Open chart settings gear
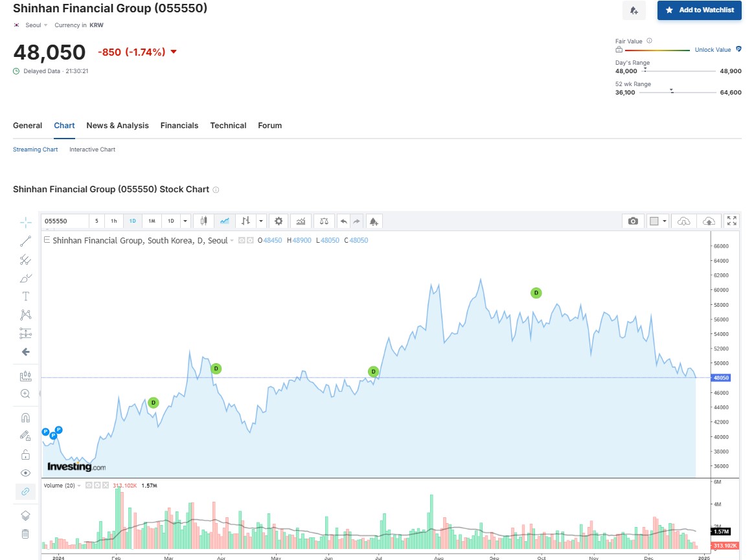The height and width of the screenshot is (560, 754). [279, 221]
